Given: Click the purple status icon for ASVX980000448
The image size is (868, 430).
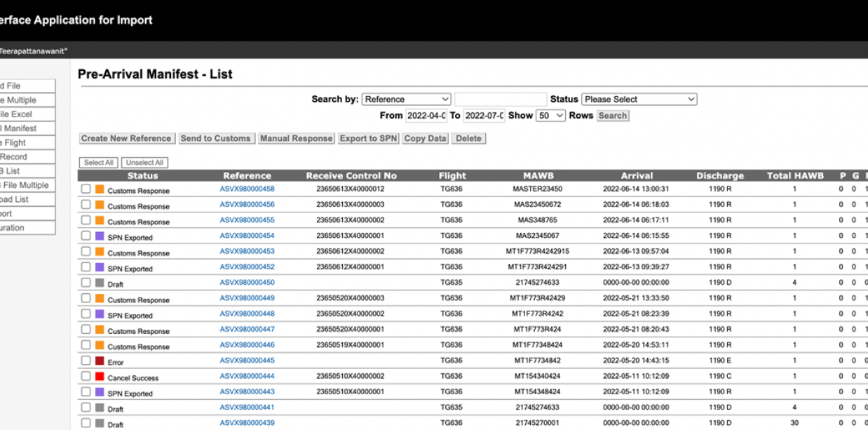Looking at the screenshot, I should (100, 314).
